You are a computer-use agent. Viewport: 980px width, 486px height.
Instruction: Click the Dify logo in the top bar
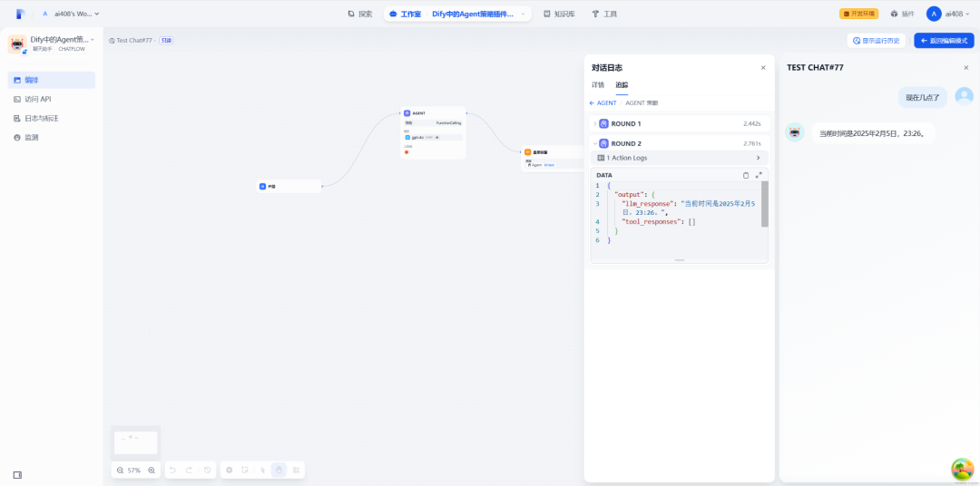tap(21, 14)
